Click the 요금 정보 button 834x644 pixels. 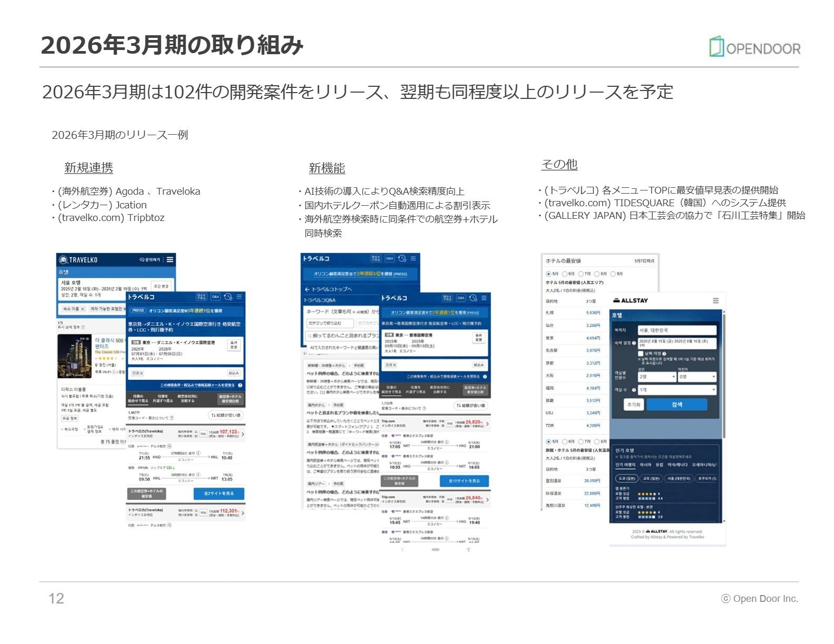(69, 418)
